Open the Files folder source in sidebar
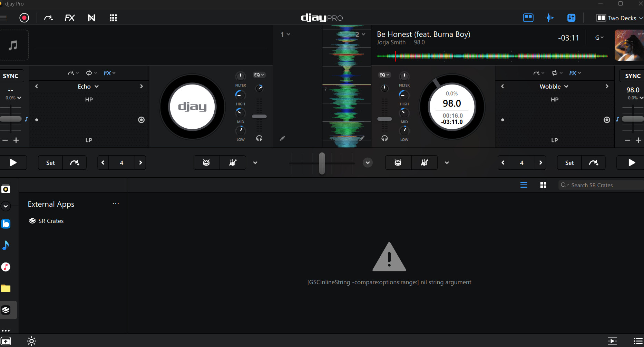Screen dimensions: 644x347 pos(6,288)
